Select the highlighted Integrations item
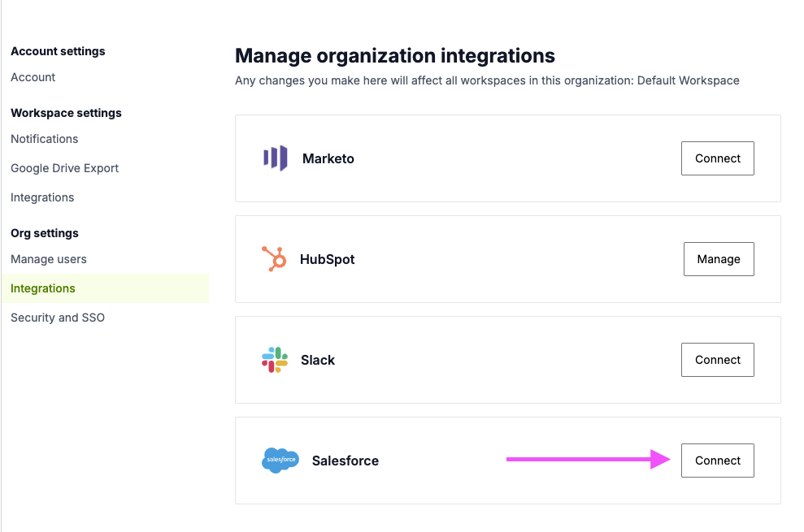The height and width of the screenshot is (532, 804). click(x=42, y=288)
